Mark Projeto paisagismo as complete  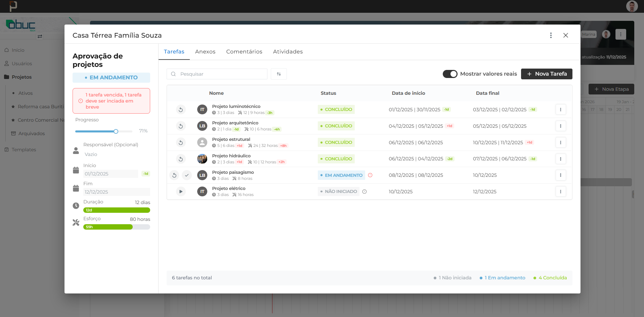coord(187,175)
